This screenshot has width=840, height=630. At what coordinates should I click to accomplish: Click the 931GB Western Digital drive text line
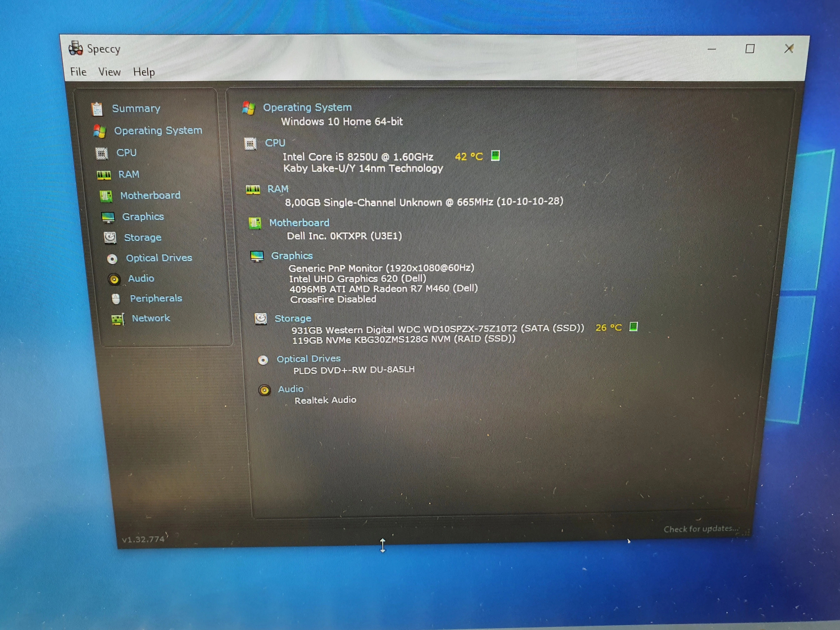tap(438, 329)
